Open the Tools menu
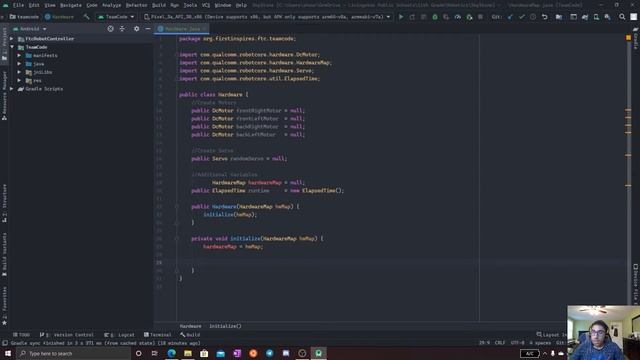Viewport: 640px width, 360px height. (x=190, y=5)
